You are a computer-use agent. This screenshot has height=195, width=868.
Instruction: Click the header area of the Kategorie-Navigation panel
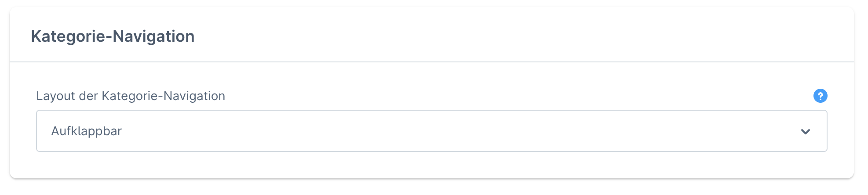pyautogui.click(x=431, y=35)
